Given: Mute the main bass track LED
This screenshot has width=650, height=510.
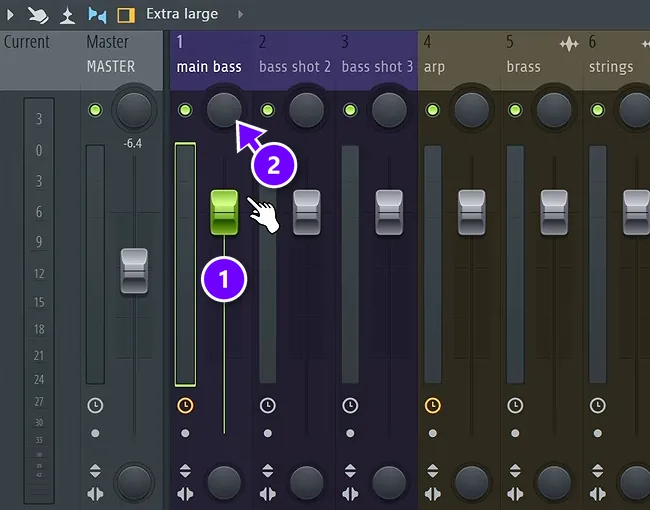Looking at the screenshot, I should click(x=185, y=110).
